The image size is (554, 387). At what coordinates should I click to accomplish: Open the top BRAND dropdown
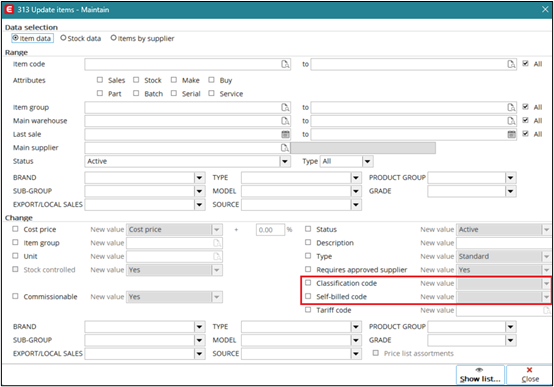(x=200, y=178)
